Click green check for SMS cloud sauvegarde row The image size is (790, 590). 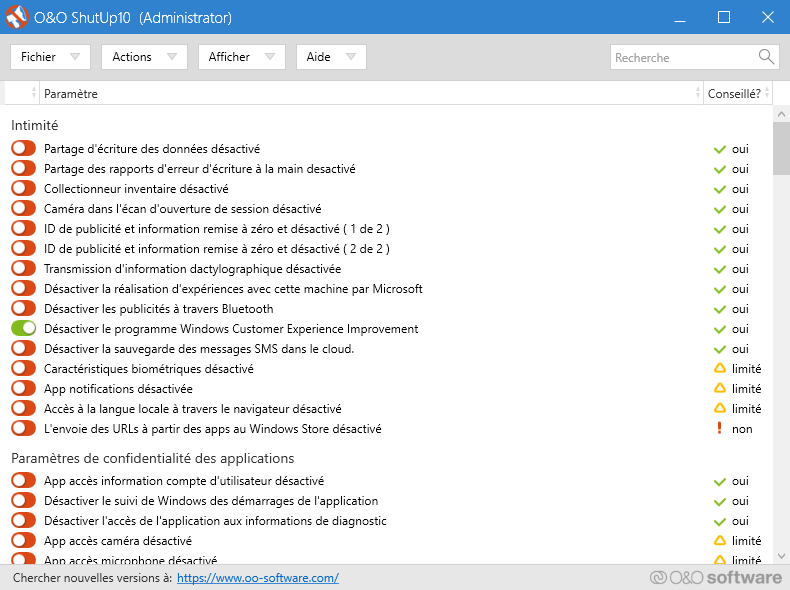coord(719,349)
